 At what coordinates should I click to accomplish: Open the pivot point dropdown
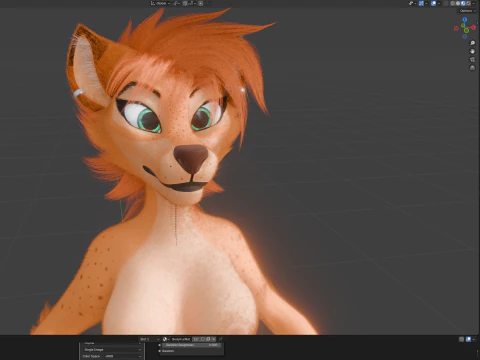[177, 3]
